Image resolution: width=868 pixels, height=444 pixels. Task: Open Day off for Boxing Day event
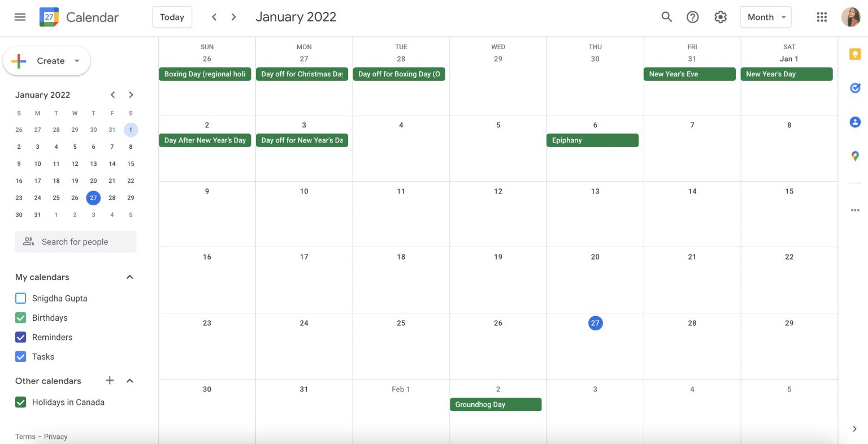coord(399,74)
